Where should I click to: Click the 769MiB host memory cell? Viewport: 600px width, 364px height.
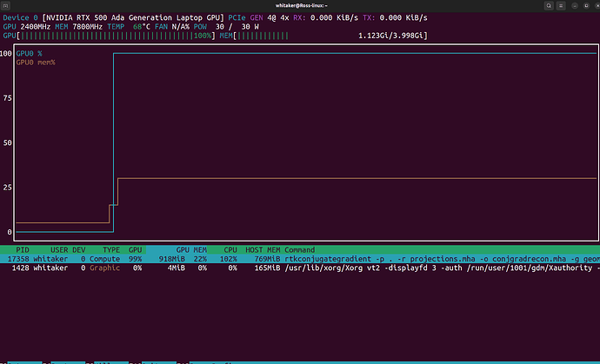click(267, 259)
